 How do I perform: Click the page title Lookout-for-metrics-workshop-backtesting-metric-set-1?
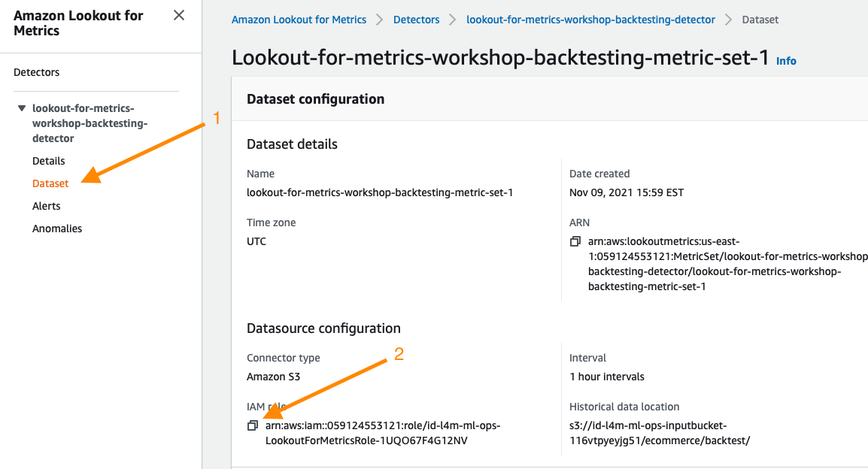coord(500,58)
